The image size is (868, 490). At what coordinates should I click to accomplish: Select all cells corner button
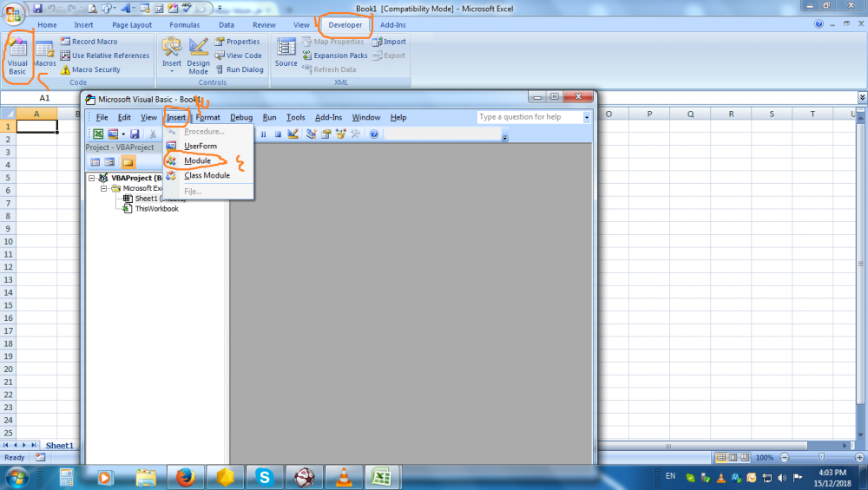click(x=9, y=114)
